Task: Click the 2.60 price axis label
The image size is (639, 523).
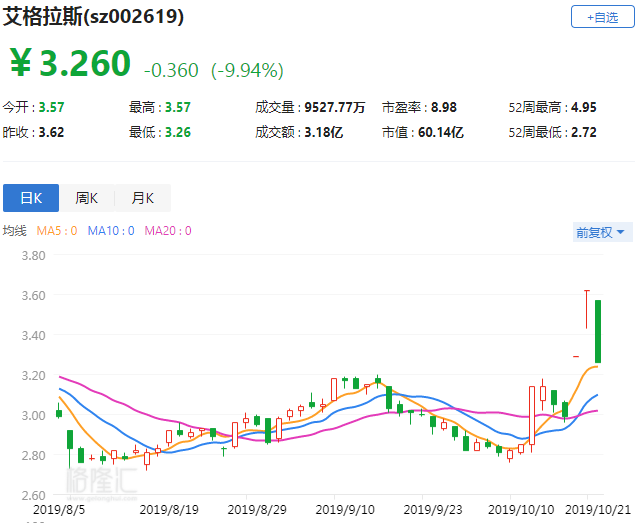Action: (x=33, y=495)
